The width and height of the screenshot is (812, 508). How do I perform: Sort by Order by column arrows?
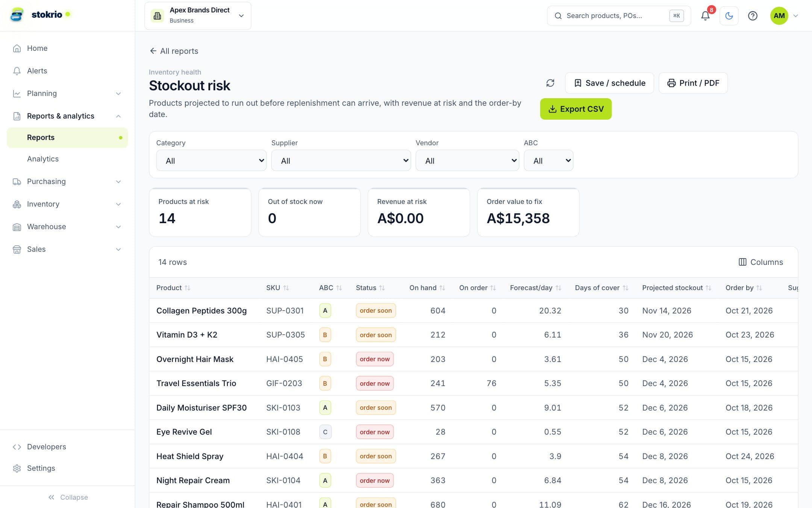(759, 288)
